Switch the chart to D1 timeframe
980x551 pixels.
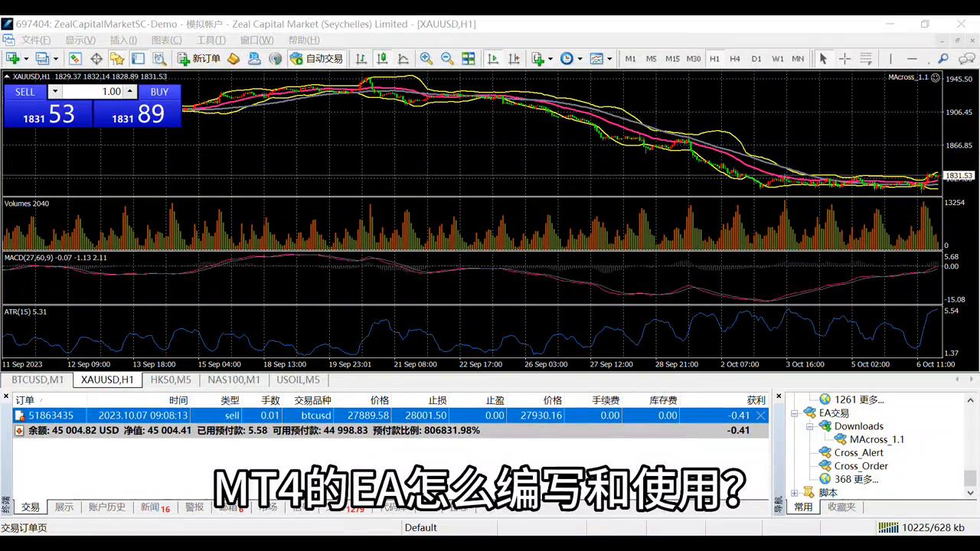point(756,58)
